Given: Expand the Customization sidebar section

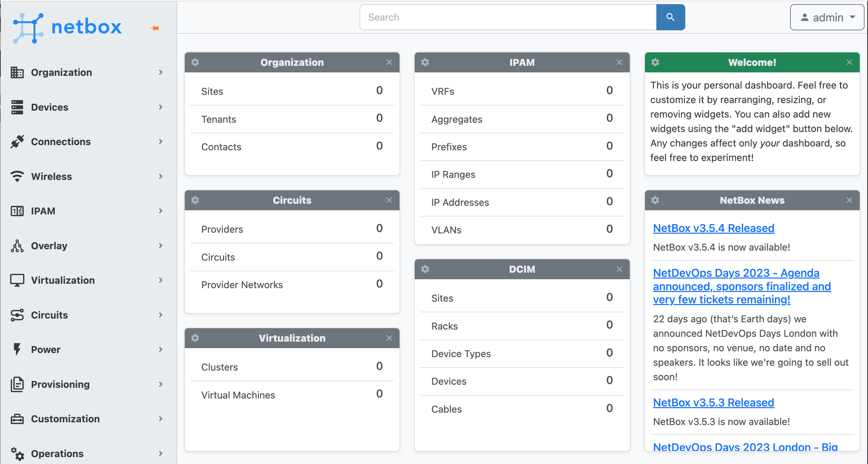Looking at the screenshot, I should click(65, 419).
